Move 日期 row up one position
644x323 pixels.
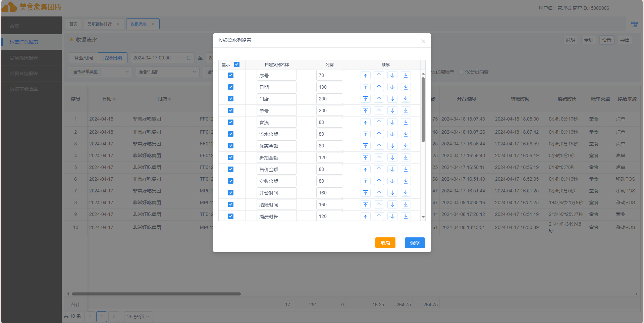[379, 87]
